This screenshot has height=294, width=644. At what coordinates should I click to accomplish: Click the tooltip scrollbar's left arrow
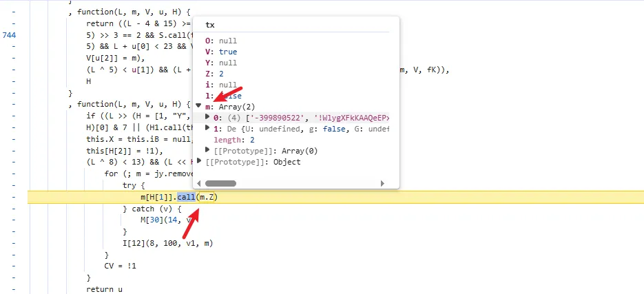point(199,184)
